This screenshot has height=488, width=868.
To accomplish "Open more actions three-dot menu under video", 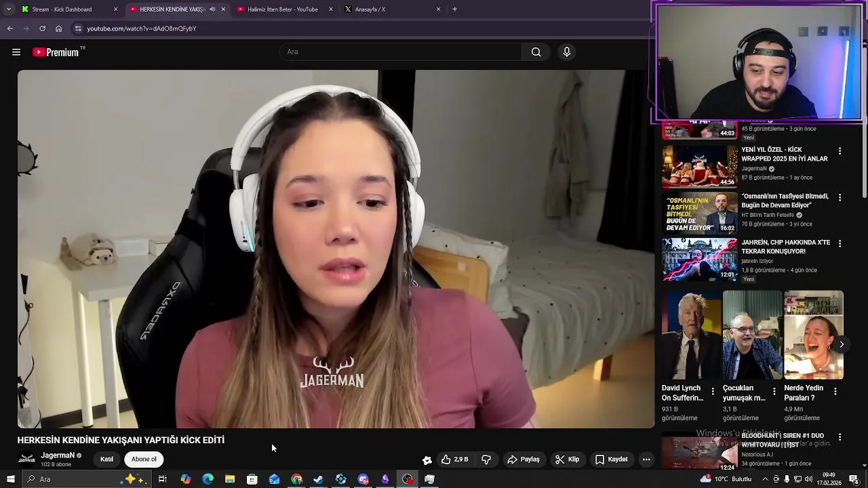I will pyautogui.click(x=646, y=460).
